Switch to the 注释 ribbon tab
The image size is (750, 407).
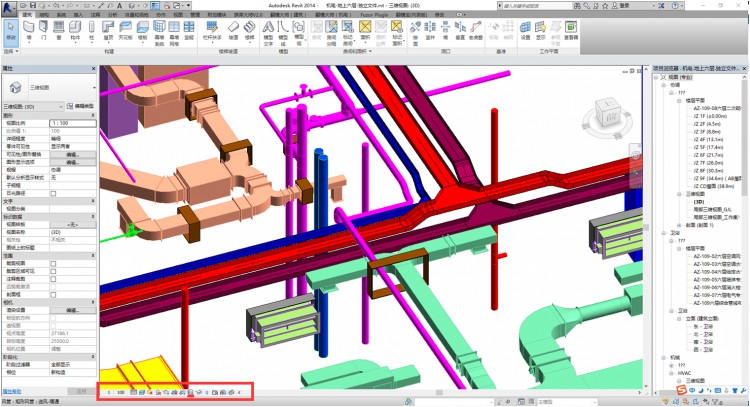(95, 15)
